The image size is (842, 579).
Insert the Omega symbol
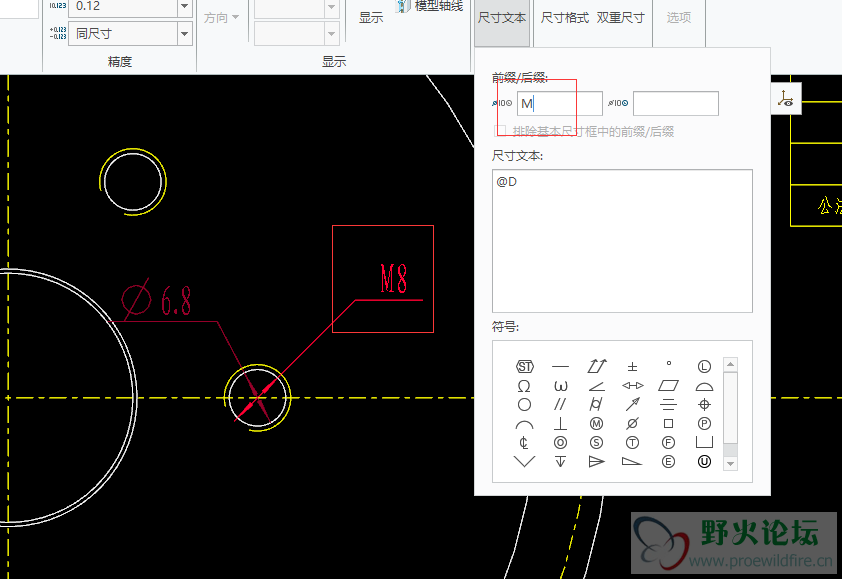tap(524, 386)
